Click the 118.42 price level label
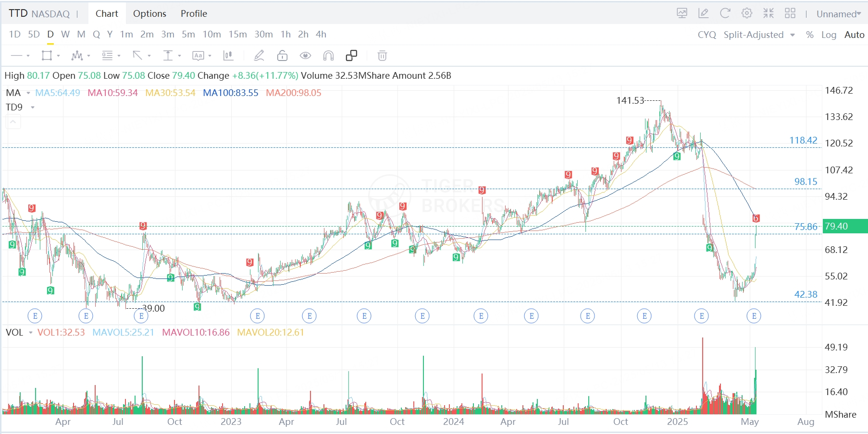Image resolution: width=868 pixels, height=434 pixels. (x=803, y=140)
